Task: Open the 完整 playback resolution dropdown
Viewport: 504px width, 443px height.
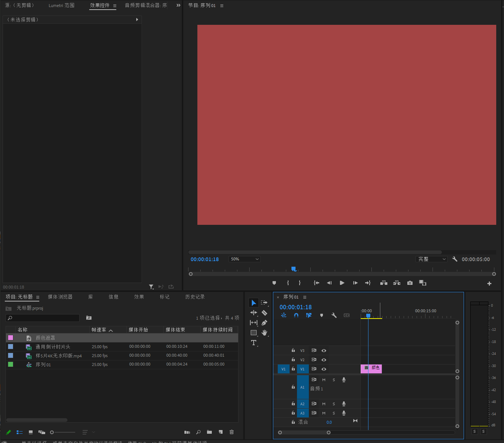Action: 432,259
